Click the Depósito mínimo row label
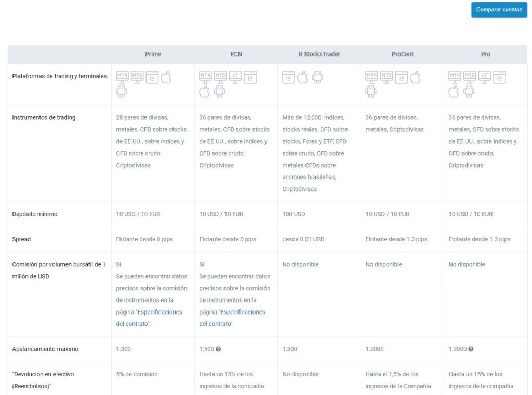The width and height of the screenshot is (532, 395). pos(35,214)
